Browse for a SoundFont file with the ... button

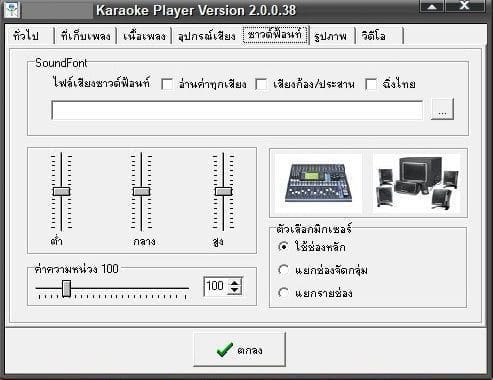[442, 109]
